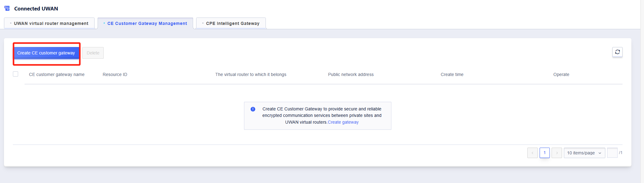Screen dimensions: 644x183
Task: Go to next page arrow
Action: 557,153
